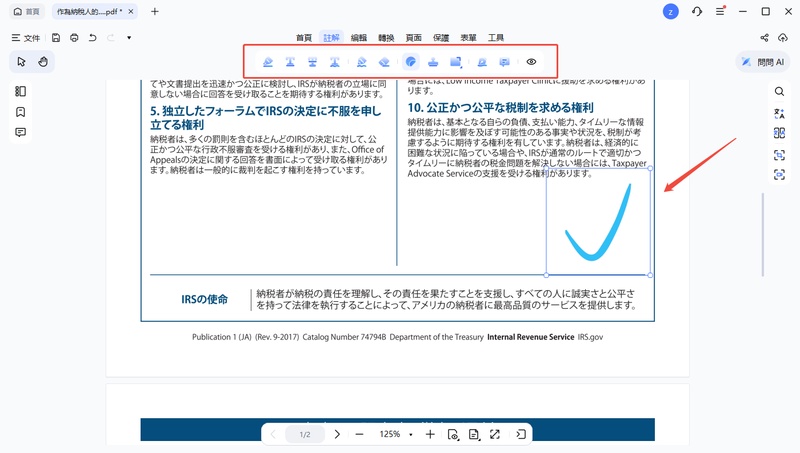Image resolution: width=800 pixels, height=453 pixels.
Task: Open the translate tool on right sidebar
Action: (x=779, y=113)
